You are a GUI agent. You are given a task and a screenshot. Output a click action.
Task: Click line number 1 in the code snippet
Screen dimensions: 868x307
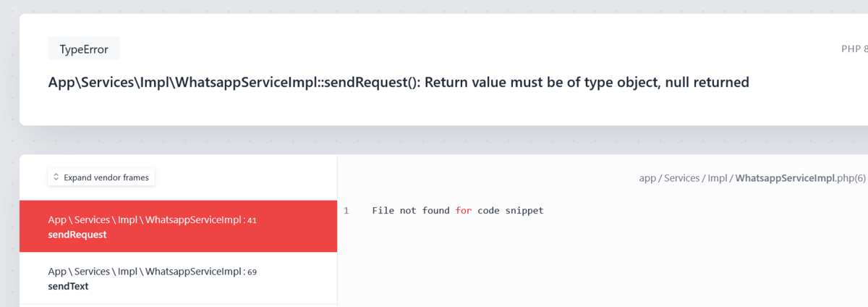click(346, 211)
